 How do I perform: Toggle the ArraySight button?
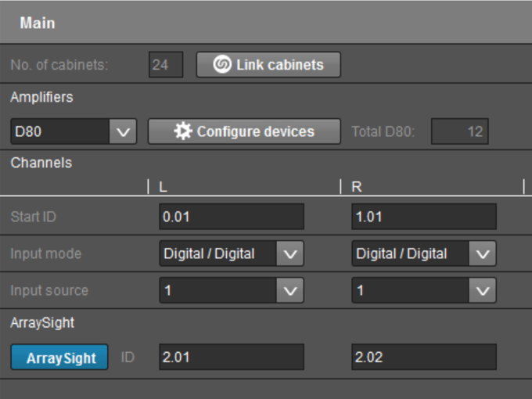pyautogui.click(x=59, y=357)
